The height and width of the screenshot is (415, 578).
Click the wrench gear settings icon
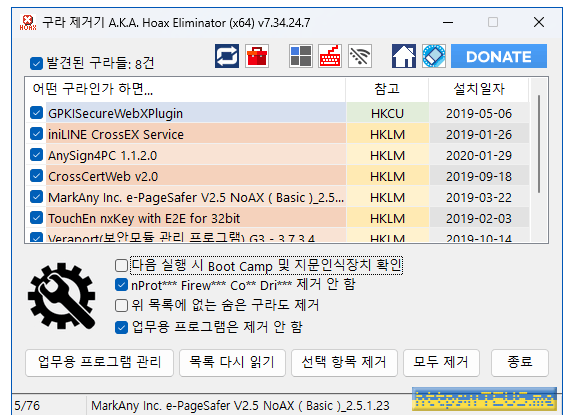[x=62, y=296]
